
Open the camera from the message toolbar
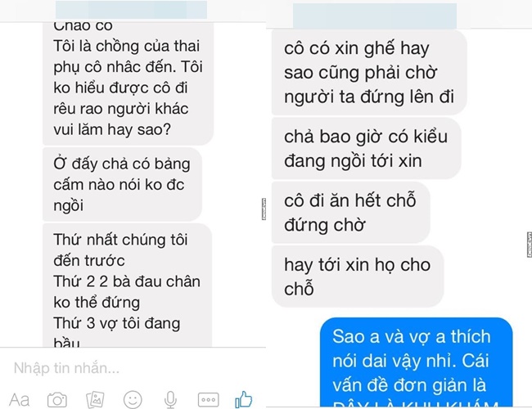[57, 400]
